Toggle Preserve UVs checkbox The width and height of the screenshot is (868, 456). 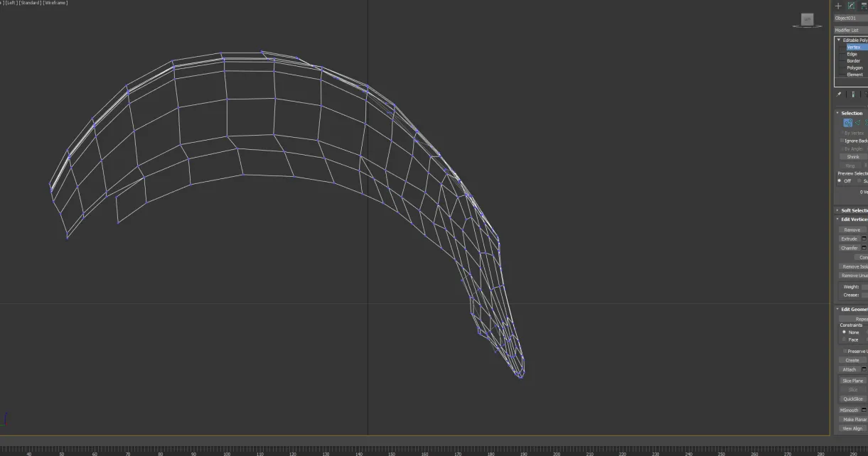[845, 351]
